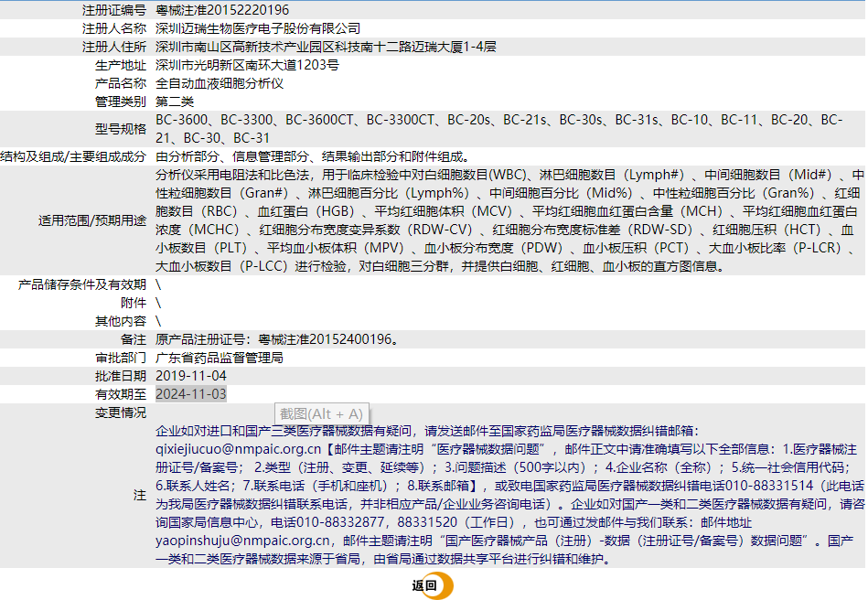Click the 有效期至 label
The width and height of the screenshot is (868, 600).
(x=121, y=394)
